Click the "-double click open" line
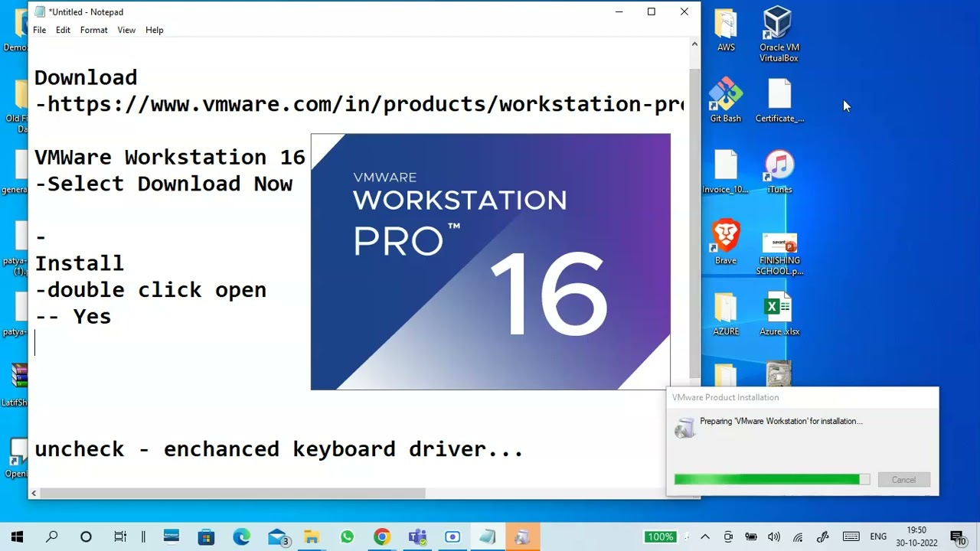The image size is (980, 551). point(150,290)
